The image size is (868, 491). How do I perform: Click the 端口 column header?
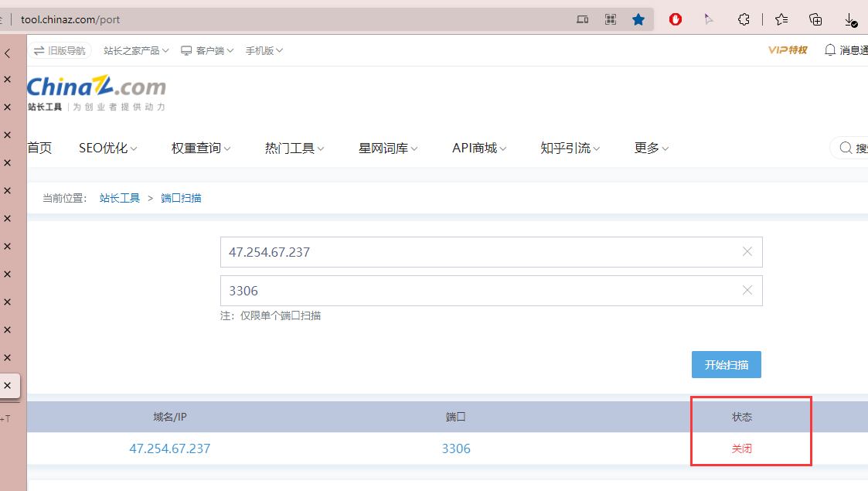(x=456, y=417)
